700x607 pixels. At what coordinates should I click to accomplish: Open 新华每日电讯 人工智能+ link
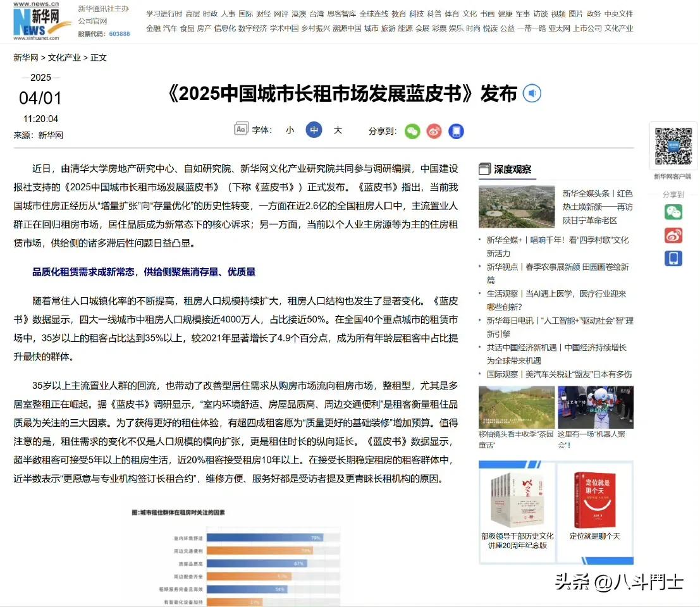click(560, 327)
